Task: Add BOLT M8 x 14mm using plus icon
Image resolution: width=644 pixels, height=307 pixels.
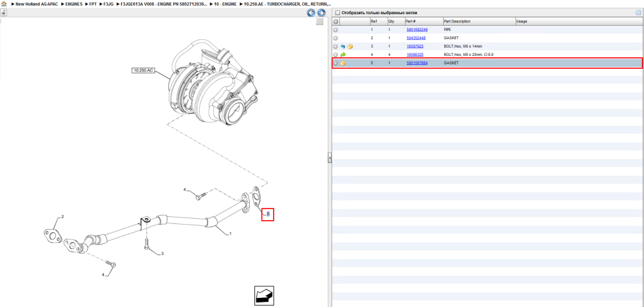Action: point(336,47)
